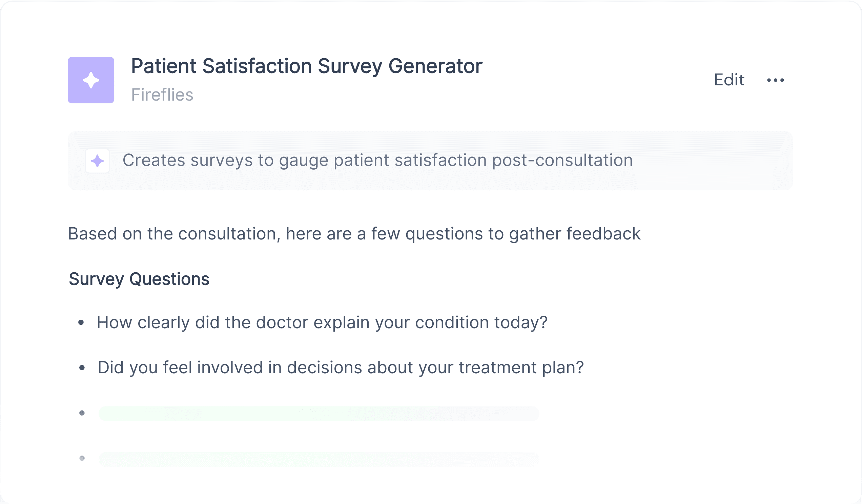The image size is (862, 504).
Task: Click the word 'Generator' in the title
Action: coord(435,66)
